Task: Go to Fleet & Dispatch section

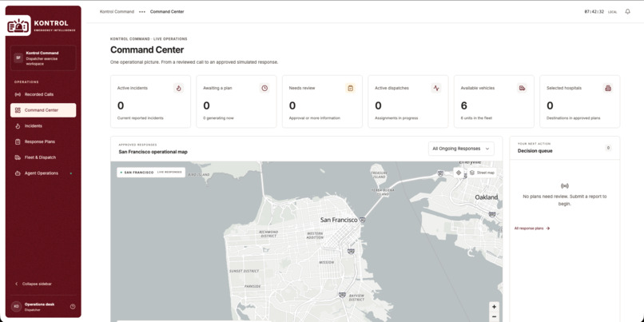Action: point(43,157)
